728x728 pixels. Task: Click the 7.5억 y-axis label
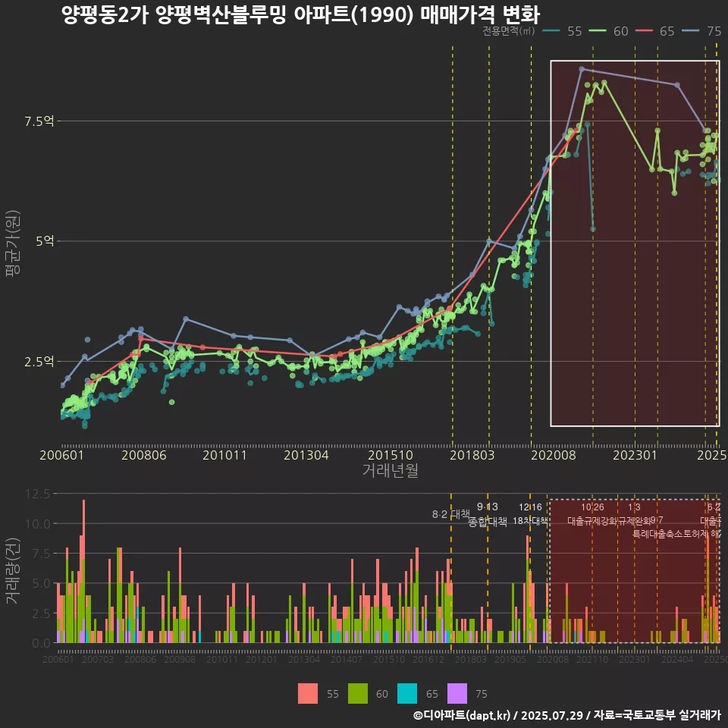point(39,121)
